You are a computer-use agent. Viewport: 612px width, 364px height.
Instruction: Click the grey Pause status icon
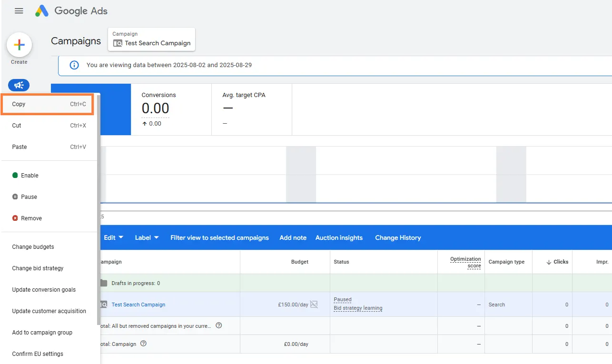15,197
